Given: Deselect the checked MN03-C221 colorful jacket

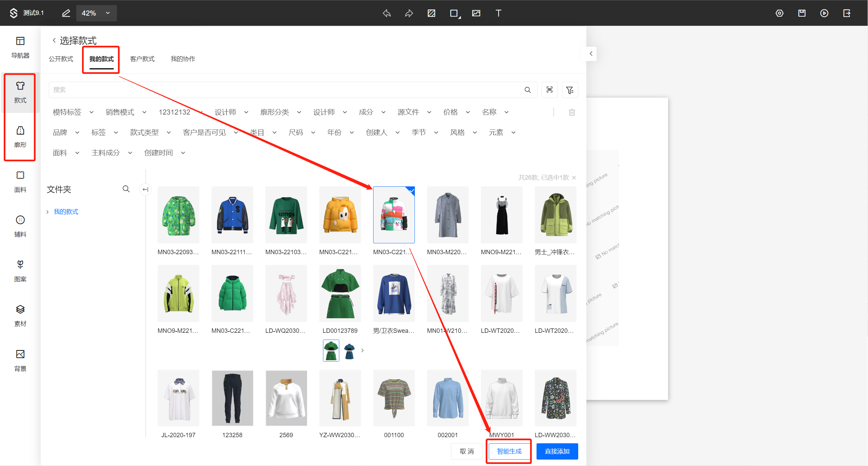Looking at the screenshot, I should point(394,215).
